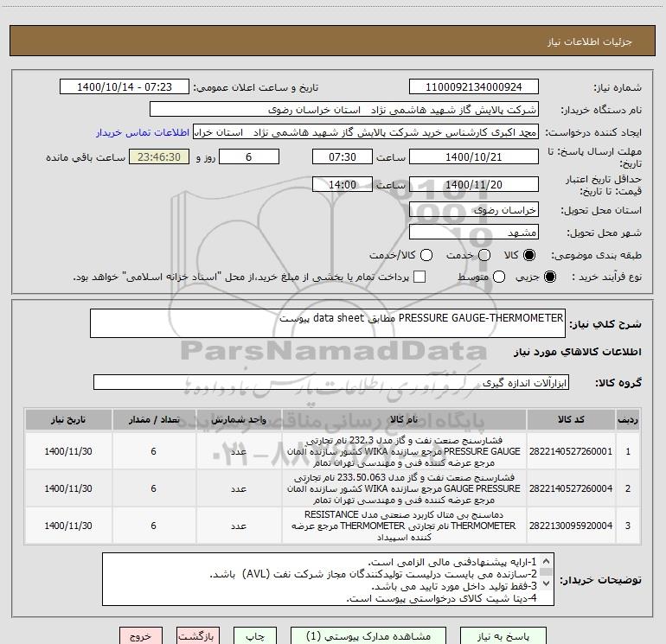Click product code 2822140527260004
The width and height of the screenshot is (666, 644).
tap(571, 488)
